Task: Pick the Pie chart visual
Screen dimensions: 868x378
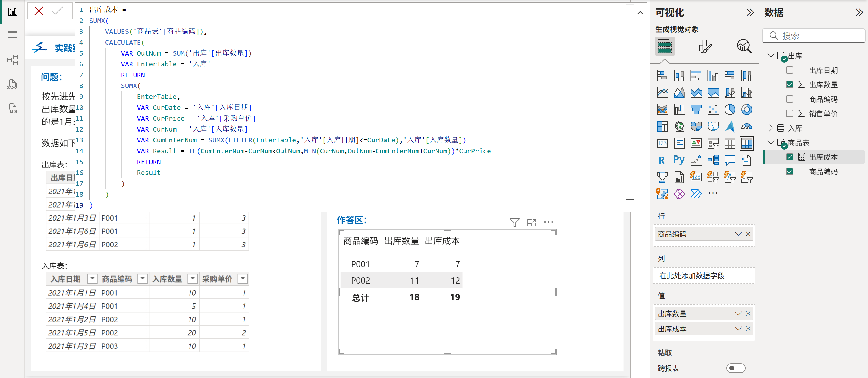Action: [729, 110]
